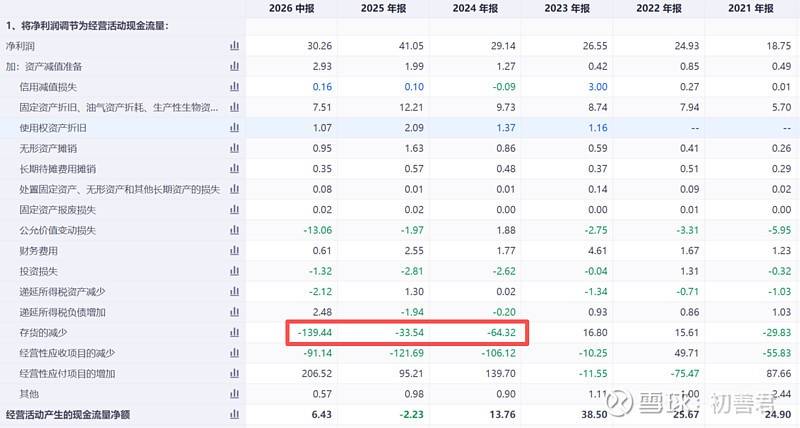Click the 使用权资产折旧 value 1.16 link
The width and height of the screenshot is (800, 428).
pyautogui.click(x=597, y=128)
